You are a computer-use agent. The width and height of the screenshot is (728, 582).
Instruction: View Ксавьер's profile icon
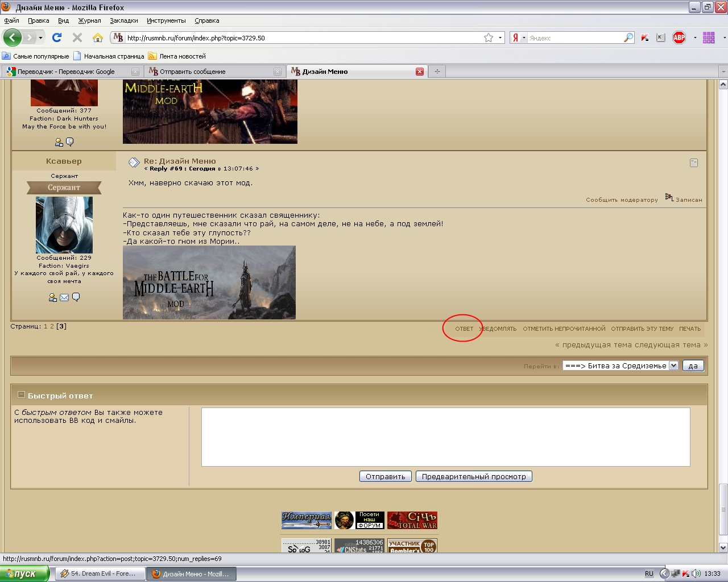coord(53,297)
